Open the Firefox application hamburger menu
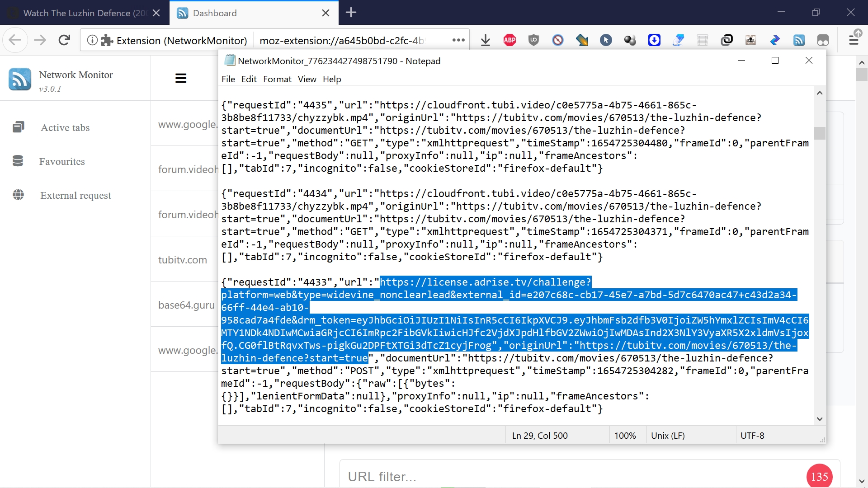The height and width of the screenshot is (488, 868). [854, 40]
